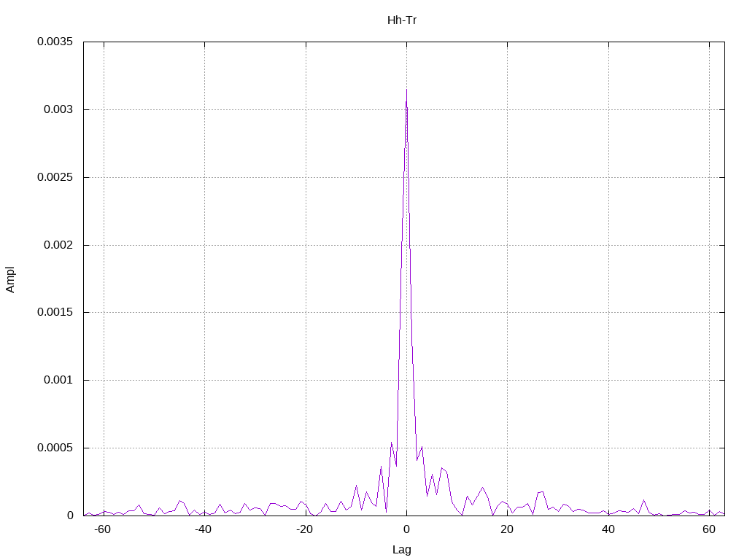Click x-axis tick label 40
The height and width of the screenshot is (560, 747).
(x=608, y=529)
